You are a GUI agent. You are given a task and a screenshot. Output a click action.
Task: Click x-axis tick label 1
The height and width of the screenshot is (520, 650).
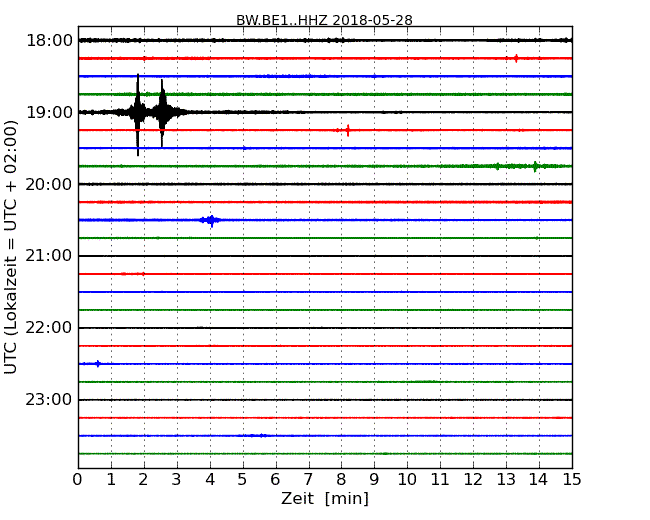(111, 480)
